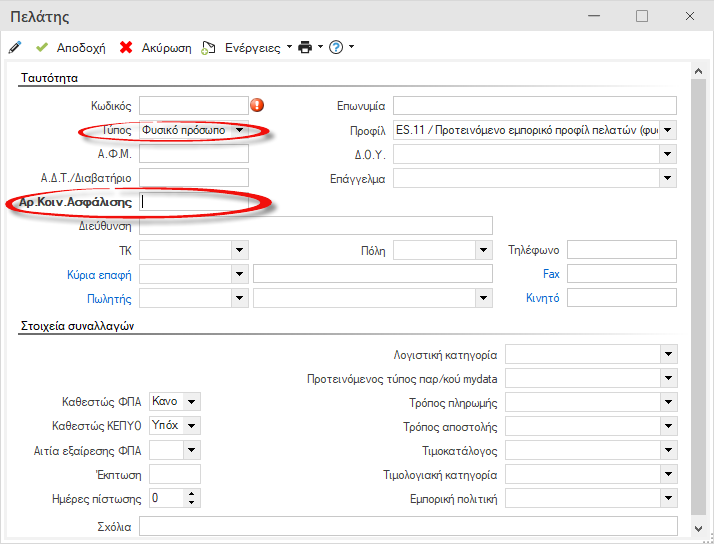Click the vertical scrollbar track
The image size is (714, 544).
click(x=699, y=296)
